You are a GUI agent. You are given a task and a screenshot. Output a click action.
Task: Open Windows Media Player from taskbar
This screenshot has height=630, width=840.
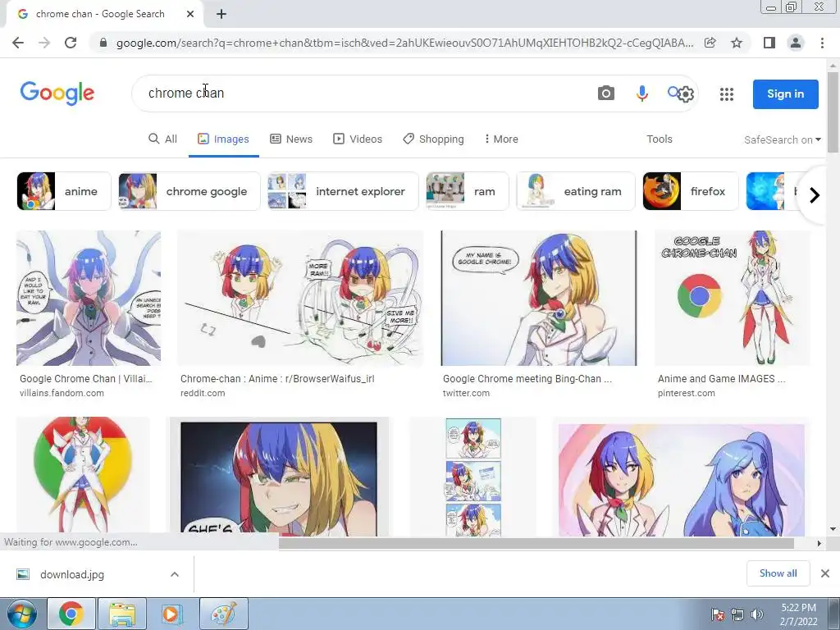click(171, 614)
